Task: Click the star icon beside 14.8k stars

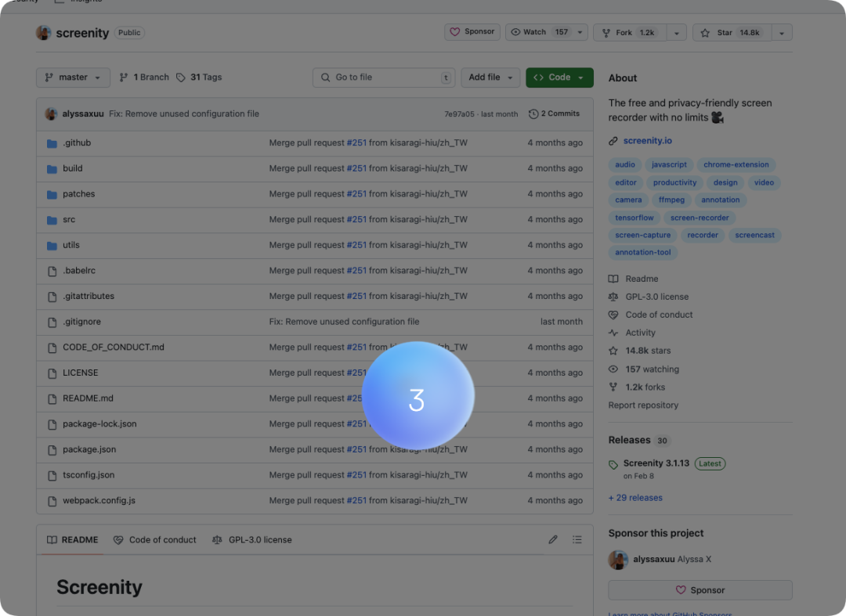Action: (x=613, y=351)
